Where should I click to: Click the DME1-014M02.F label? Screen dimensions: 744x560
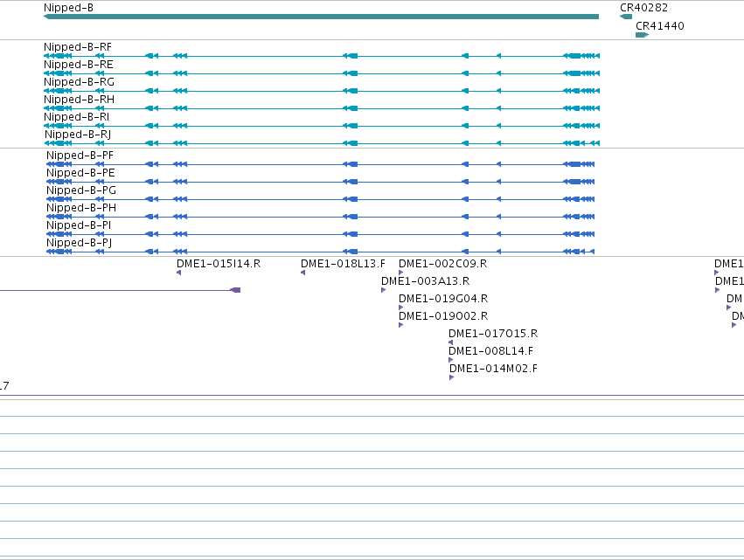click(493, 369)
